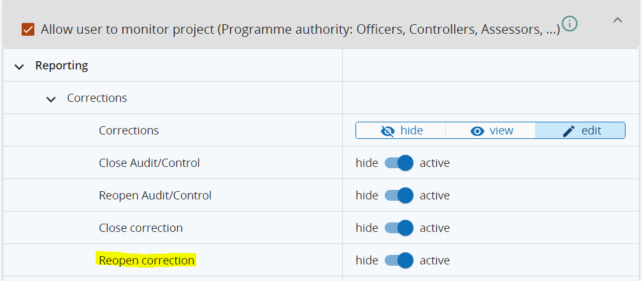The height and width of the screenshot is (281, 644).
Task: Click the eye view icon for Corrections
Action: (477, 131)
